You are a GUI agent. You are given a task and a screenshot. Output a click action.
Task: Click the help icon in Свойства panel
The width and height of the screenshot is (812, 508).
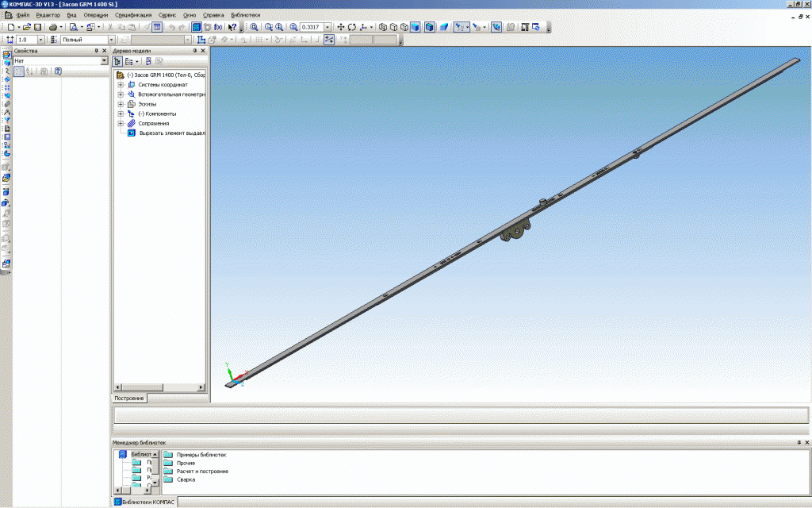coord(58,71)
